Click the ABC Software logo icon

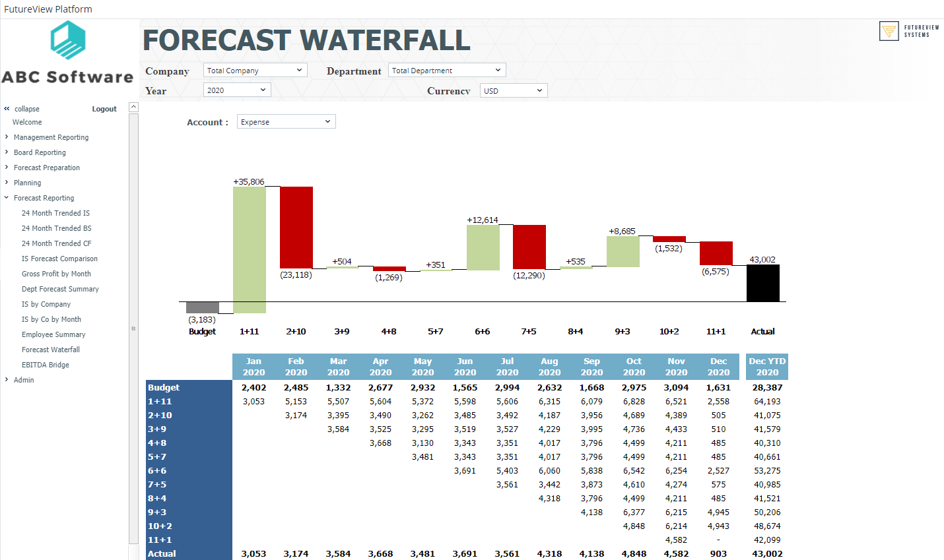click(x=67, y=46)
